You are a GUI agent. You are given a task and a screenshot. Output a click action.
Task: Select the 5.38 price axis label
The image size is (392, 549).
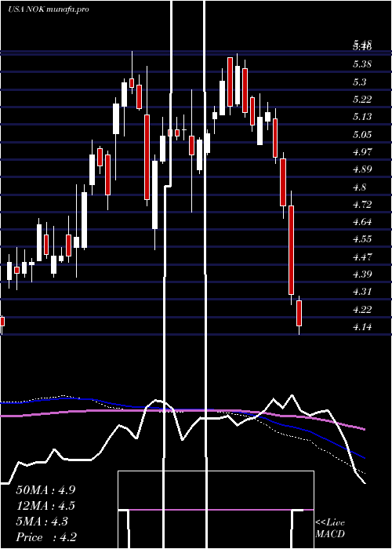pyautogui.click(x=362, y=64)
